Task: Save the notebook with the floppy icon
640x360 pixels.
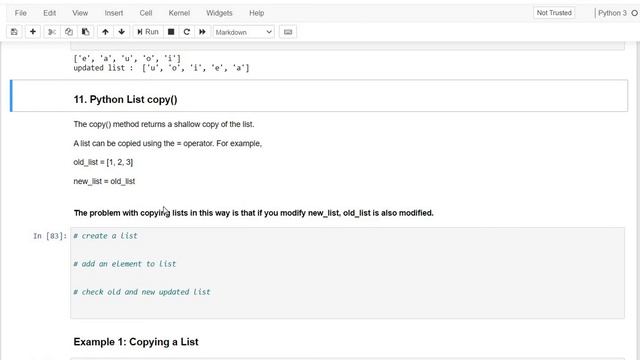Action: (x=14, y=32)
